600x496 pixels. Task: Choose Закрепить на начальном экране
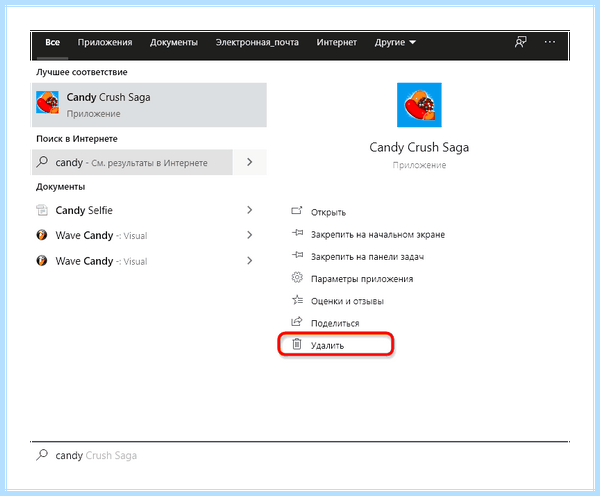[377, 235]
